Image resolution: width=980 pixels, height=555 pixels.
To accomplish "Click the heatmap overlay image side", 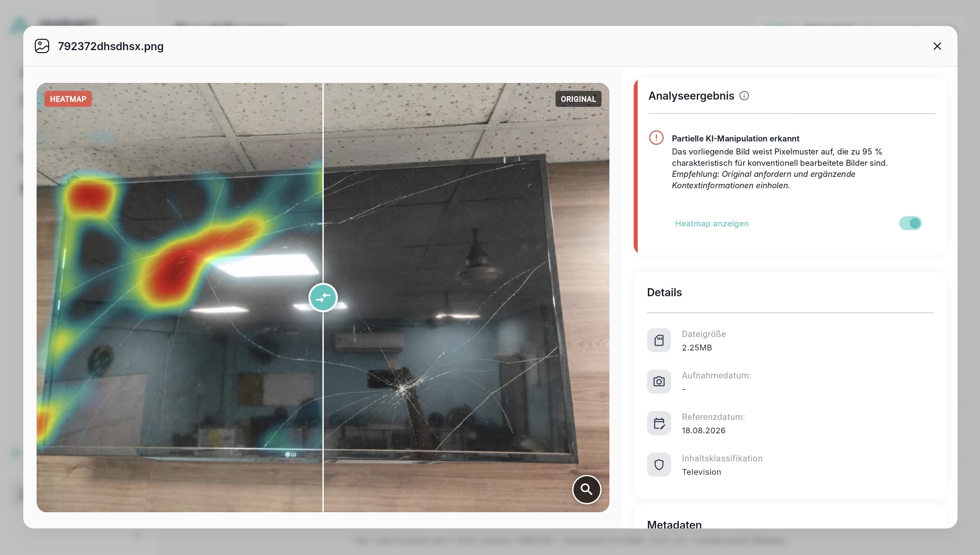I will click(x=179, y=297).
